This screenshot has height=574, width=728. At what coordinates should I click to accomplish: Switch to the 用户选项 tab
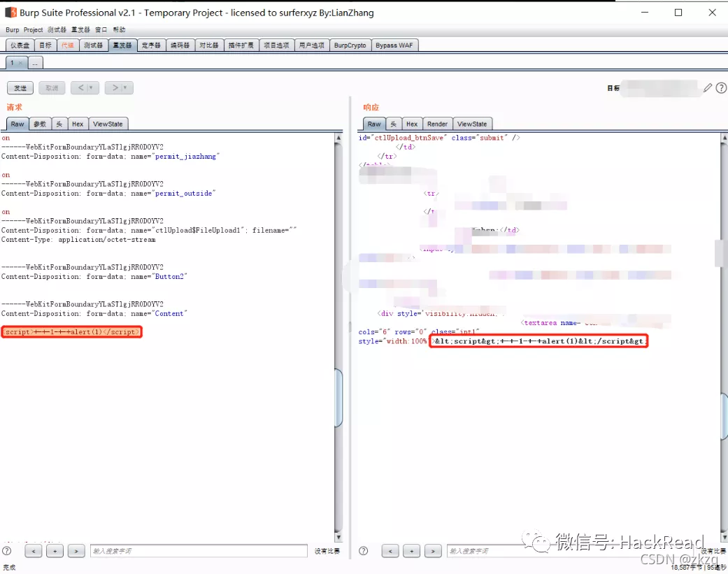(311, 45)
